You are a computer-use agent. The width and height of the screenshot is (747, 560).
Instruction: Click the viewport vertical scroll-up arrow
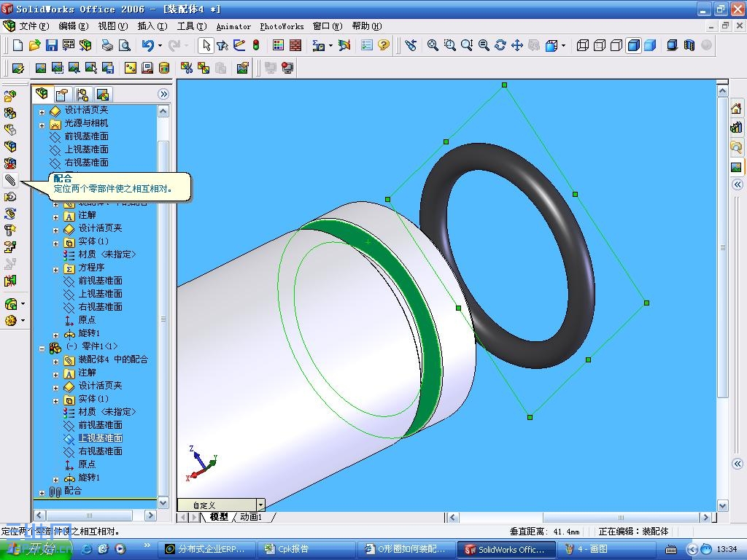pyautogui.click(x=722, y=91)
